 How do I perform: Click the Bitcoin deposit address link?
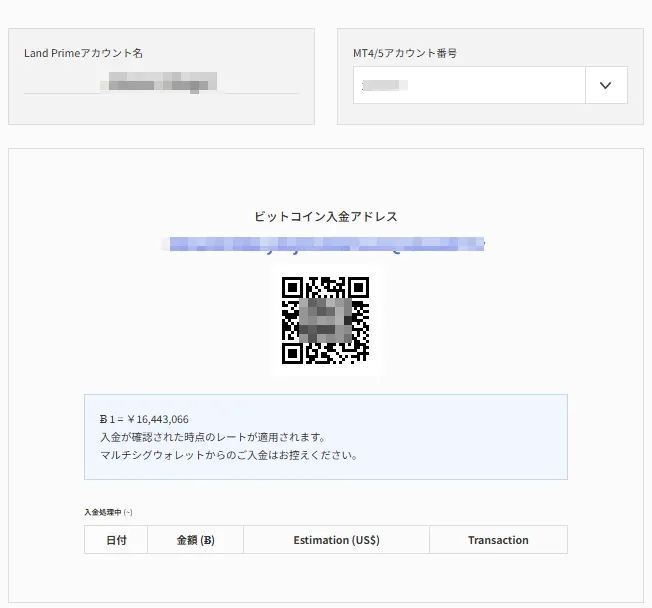(324, 244)
